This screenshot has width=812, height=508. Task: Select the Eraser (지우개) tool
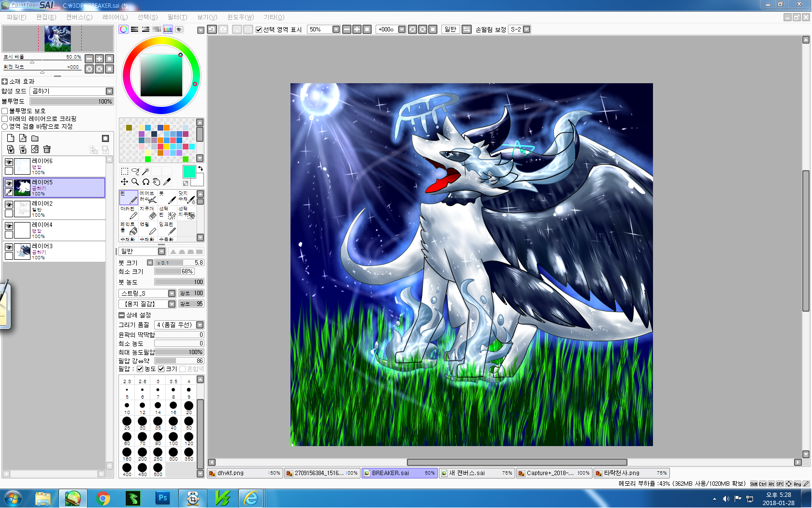[148, 213]
